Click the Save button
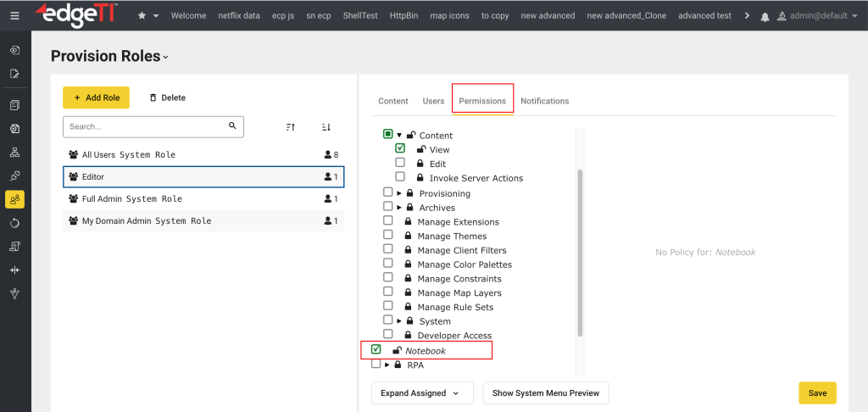This screenshot has height=412, width=868. click(817, 393)
